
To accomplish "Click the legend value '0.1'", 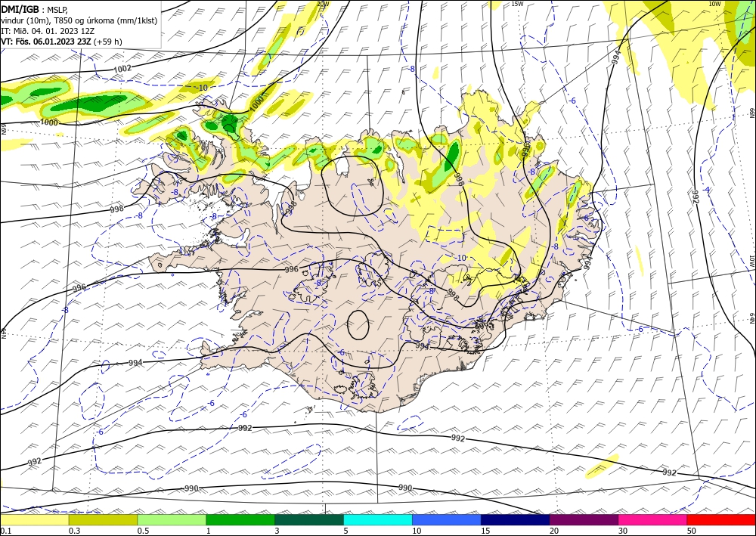I will (5, 531).
